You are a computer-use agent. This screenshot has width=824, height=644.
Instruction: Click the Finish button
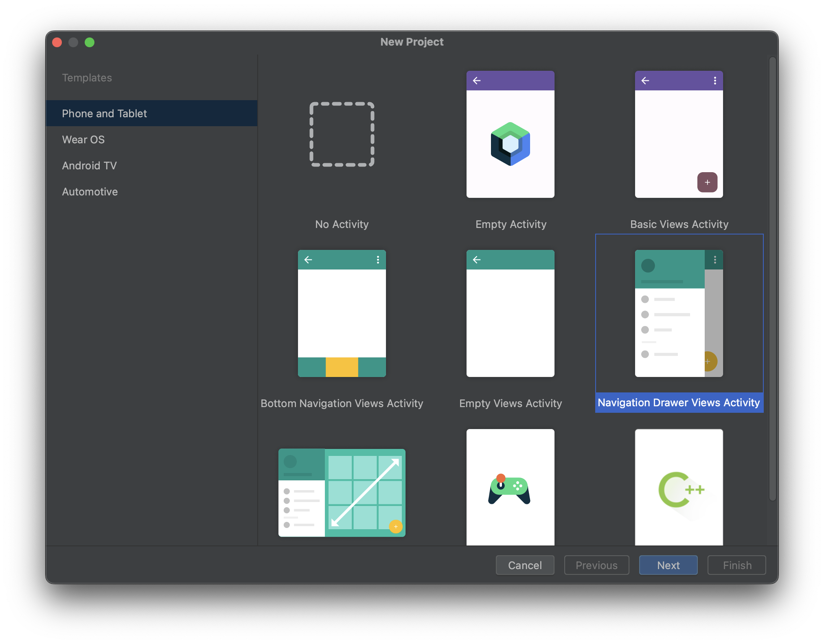click(737, 565)
